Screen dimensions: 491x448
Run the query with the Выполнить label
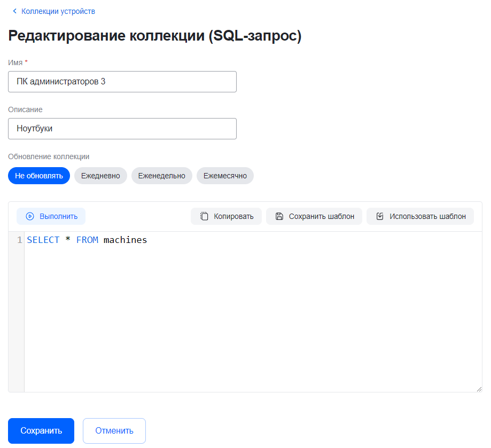pos(59,216)
